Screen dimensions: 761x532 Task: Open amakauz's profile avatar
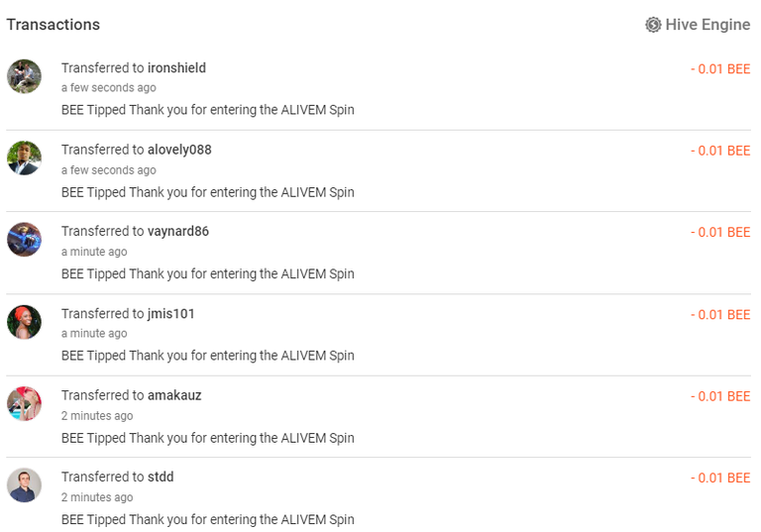[x=24, y=403]
